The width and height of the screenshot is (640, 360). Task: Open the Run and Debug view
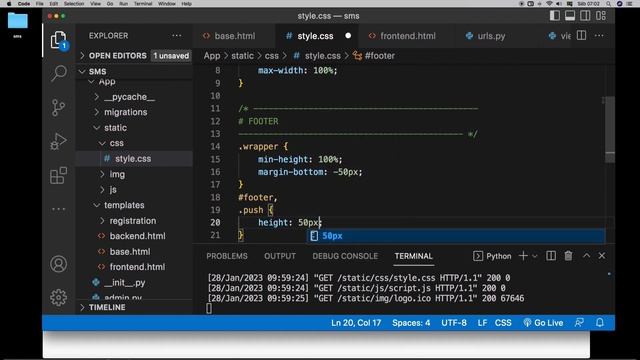coord(58,142)
